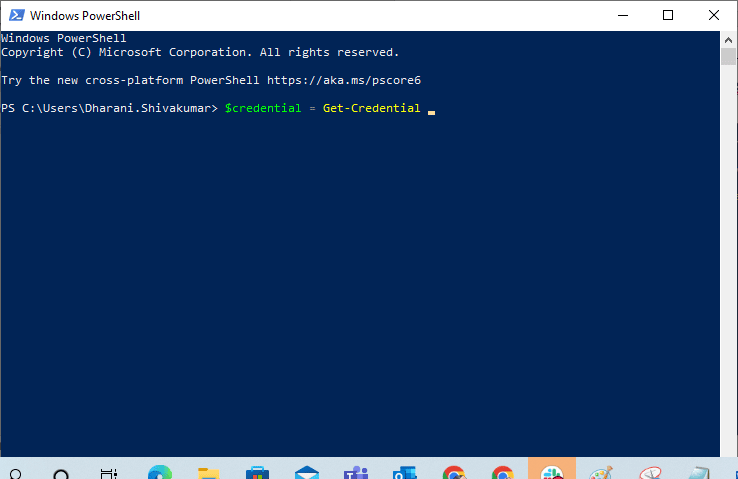
Task: Open taskbar Search magnifier icon
Action: [16, 473]
